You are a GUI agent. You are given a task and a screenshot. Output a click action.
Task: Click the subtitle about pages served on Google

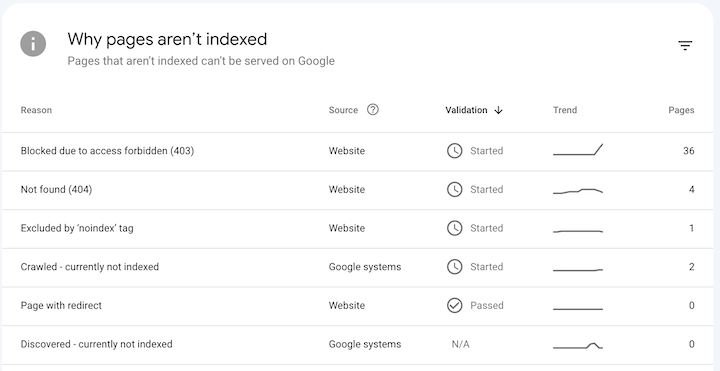[x=201, y=61]
